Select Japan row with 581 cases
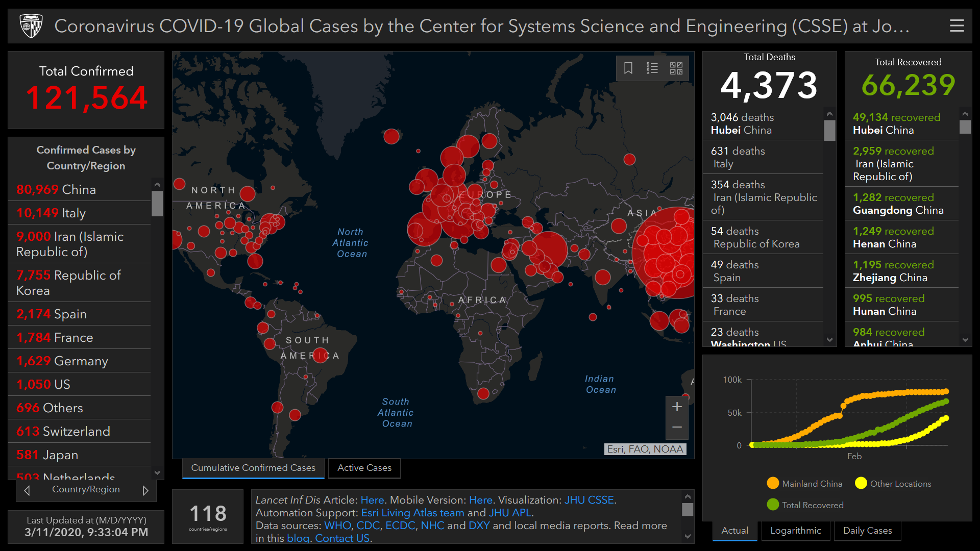 click(80, 455)
